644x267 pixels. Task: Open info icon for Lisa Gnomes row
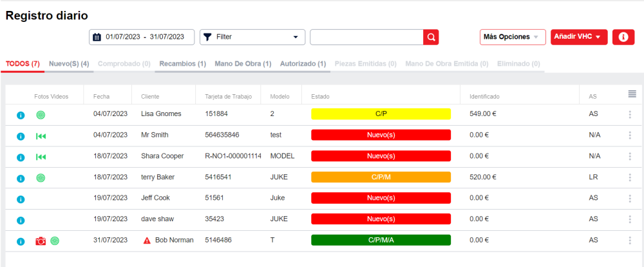coord(21,115)
